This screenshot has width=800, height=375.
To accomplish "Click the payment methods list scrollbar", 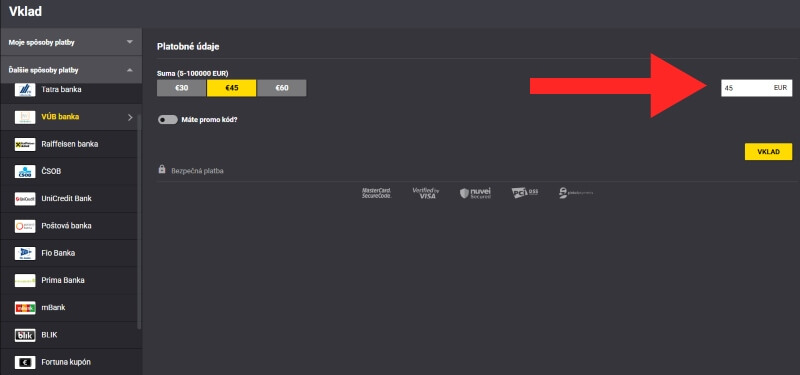I will click(x=140, y=222).
